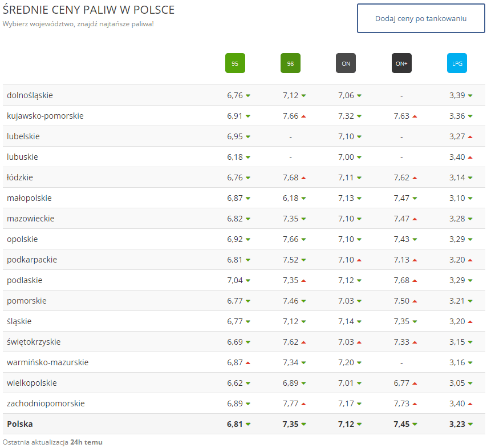This screenshot has height=448, width=487.
Task: Select the warmińsko-mazurskie province name
Action: [x=47, y=362]
